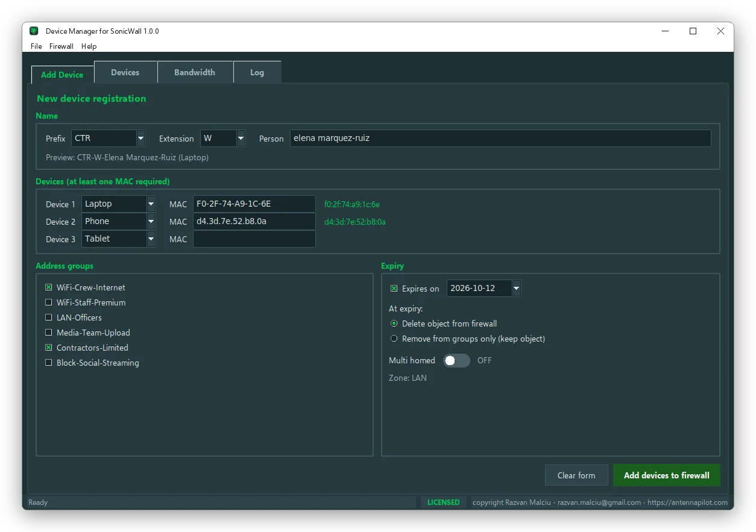The height and width of the screenshot is (532, 756).
Task: Click the Clear form button
Action: pos(576,475)
